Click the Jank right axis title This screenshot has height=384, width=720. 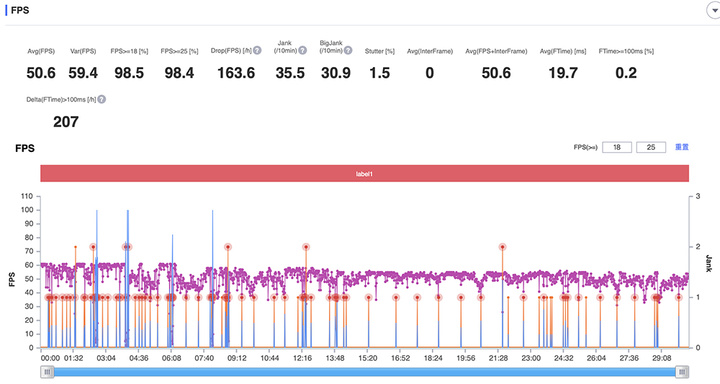point(709,263)
